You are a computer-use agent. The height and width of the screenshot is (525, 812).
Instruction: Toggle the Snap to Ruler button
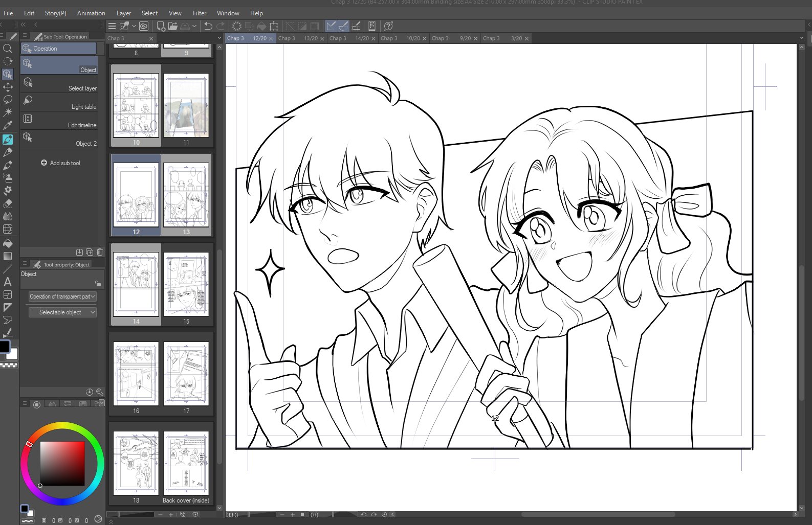click(x=331, y=26)
